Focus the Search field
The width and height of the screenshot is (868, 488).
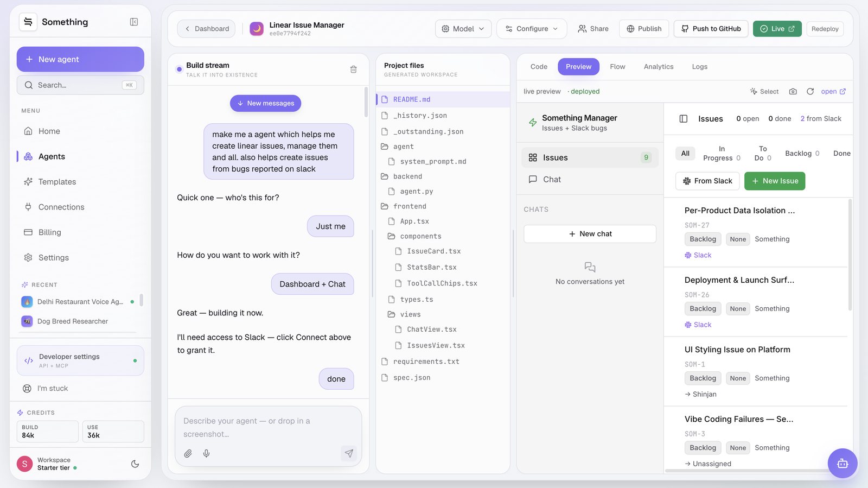(x=80, y=85)
